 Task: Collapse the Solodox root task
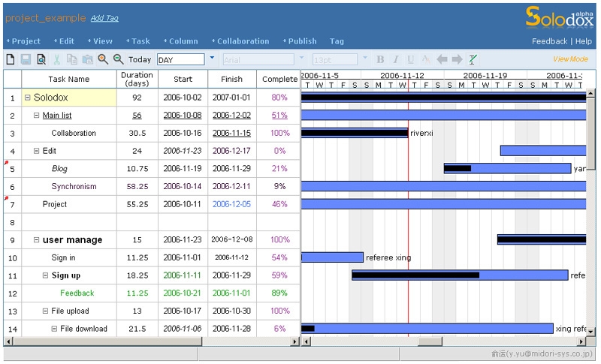(28, 98)
